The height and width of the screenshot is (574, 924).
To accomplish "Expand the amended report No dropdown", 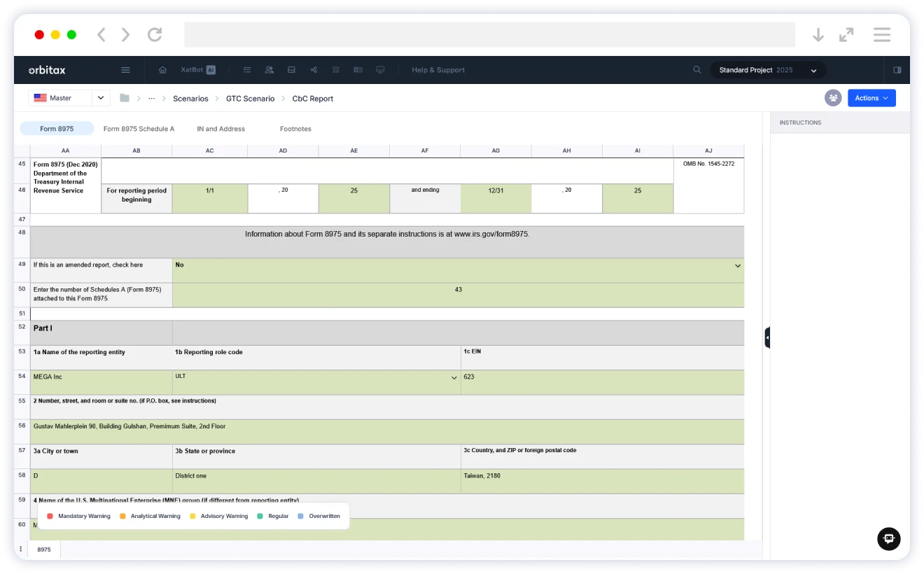I will coord(737,266).
